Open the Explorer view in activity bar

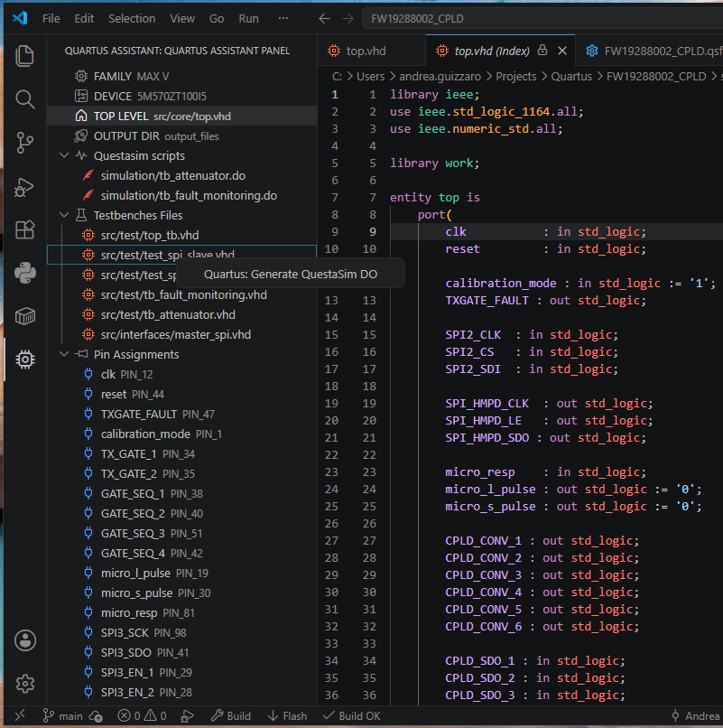tap(24, 56)
